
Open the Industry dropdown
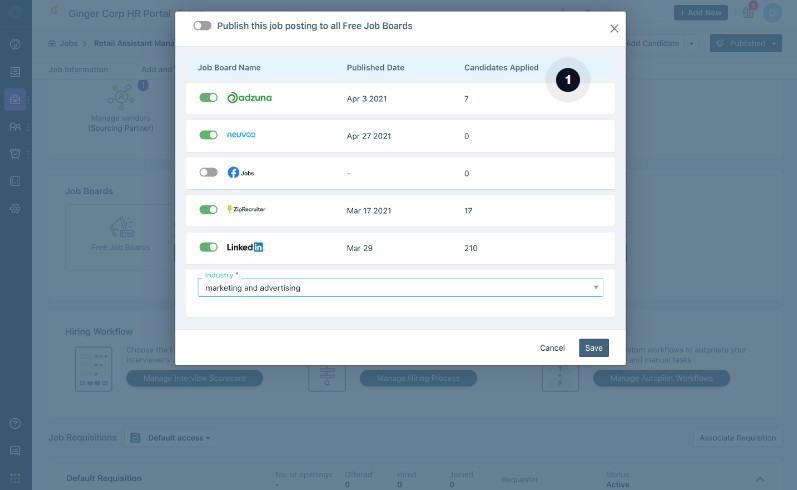coord(401,288)
